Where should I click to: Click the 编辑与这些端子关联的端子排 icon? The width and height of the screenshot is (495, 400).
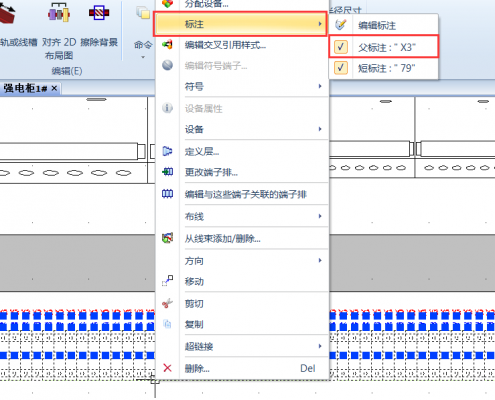click(x=167, y=194)
